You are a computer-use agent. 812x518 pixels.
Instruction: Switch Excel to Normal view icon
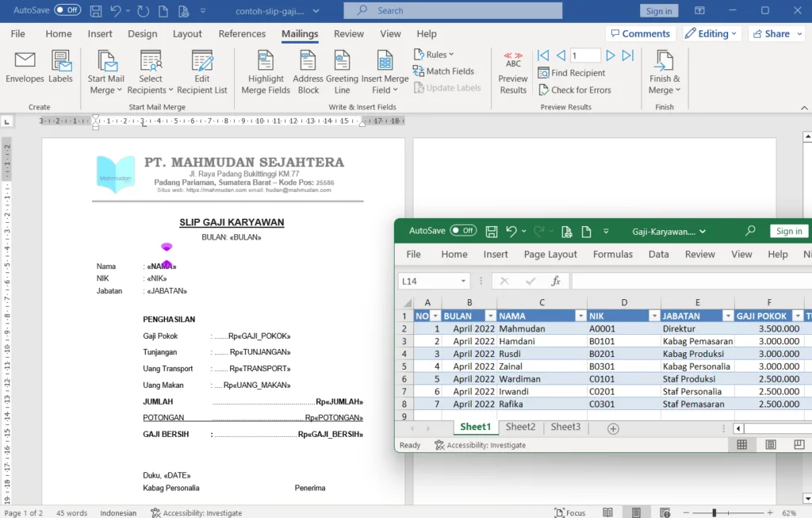click(x=741, y=444)
